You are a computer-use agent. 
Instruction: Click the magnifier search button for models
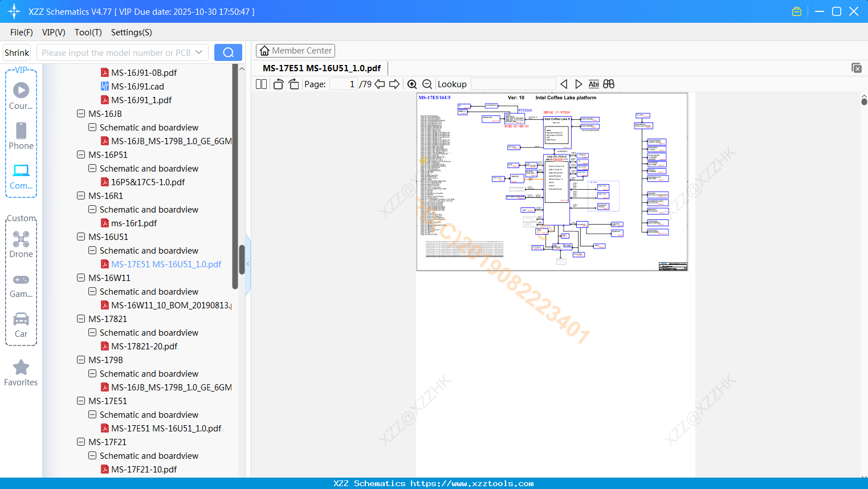(x=228, y=52)
